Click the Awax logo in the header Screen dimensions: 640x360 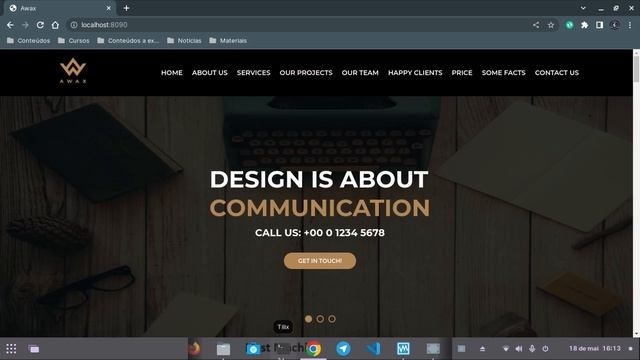[x=73, y=71]
